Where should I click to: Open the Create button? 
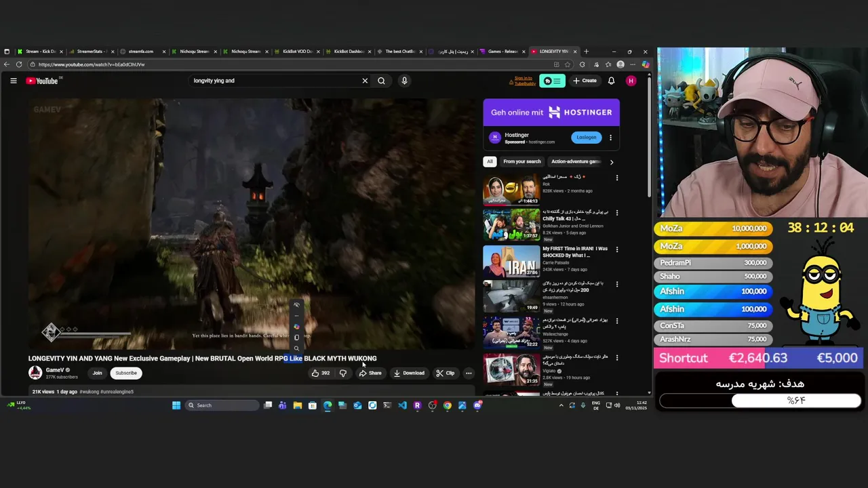(585, 81)
